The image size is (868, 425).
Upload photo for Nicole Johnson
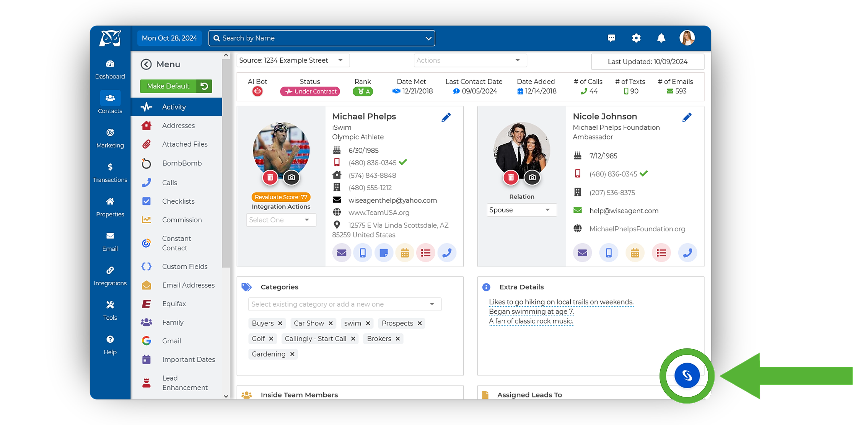pyautogui.click(x=532, y=178)
